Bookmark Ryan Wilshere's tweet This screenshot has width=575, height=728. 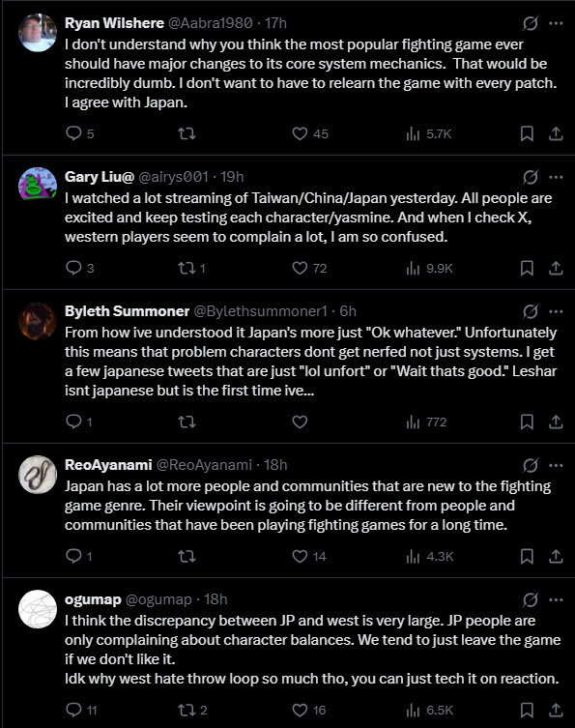pos(527,133)
